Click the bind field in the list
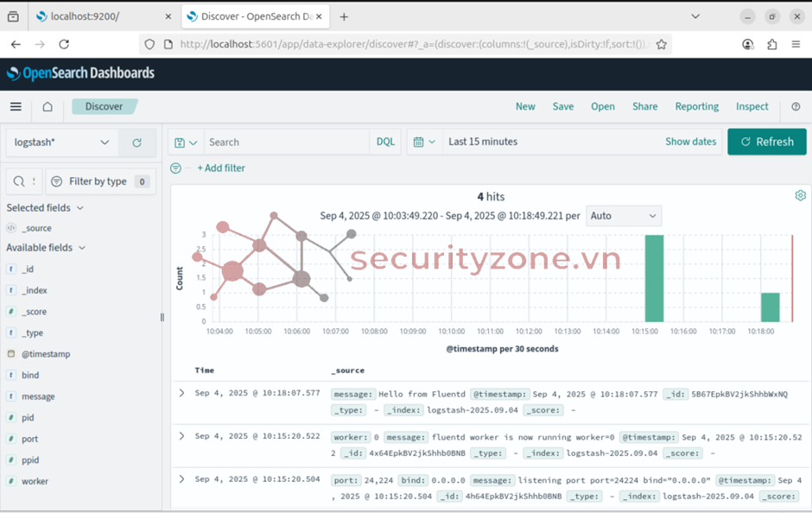Viewport: 812px width, 513px height. pos(30,376)
